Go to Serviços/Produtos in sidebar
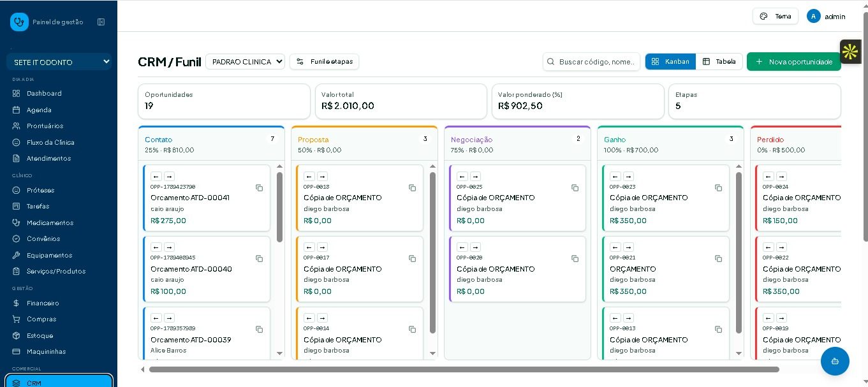The width and height of the screenshot is (868, 387). 56,271
